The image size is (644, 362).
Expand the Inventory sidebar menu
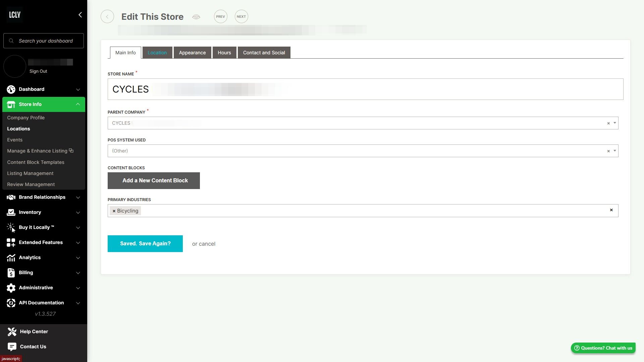coord(78,213)
